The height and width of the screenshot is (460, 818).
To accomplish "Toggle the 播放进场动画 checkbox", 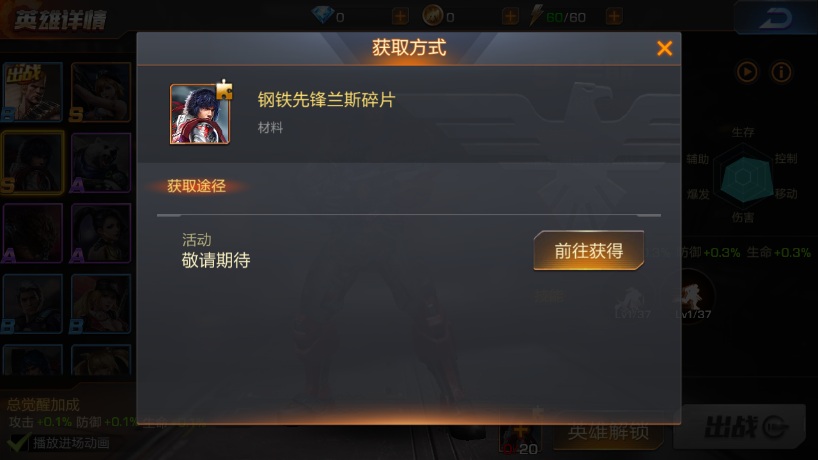I will point(17,443).
